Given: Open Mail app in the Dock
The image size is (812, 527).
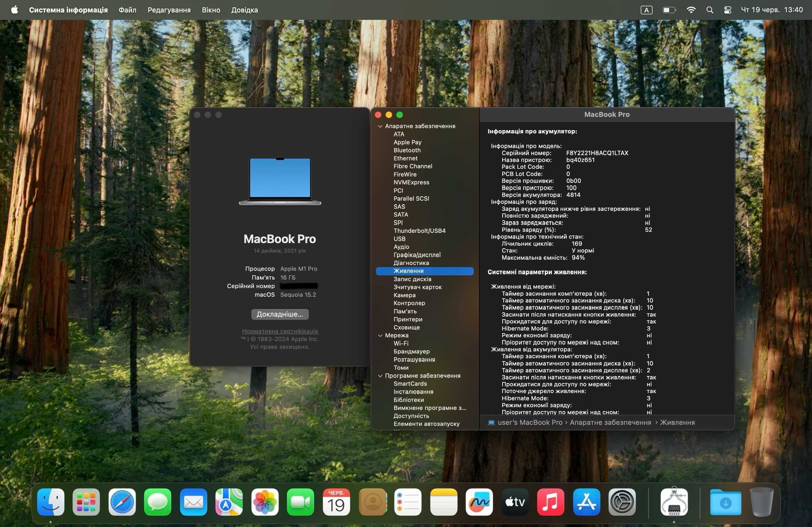Looking at the screenshot, I should pyautogui.click(x=193, y=502).
